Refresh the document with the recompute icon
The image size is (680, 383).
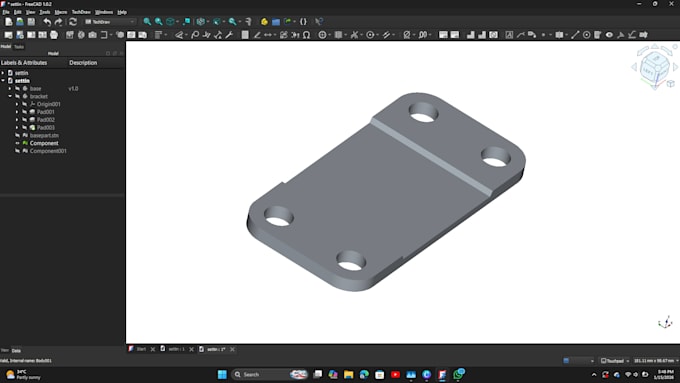coord(73,22)
